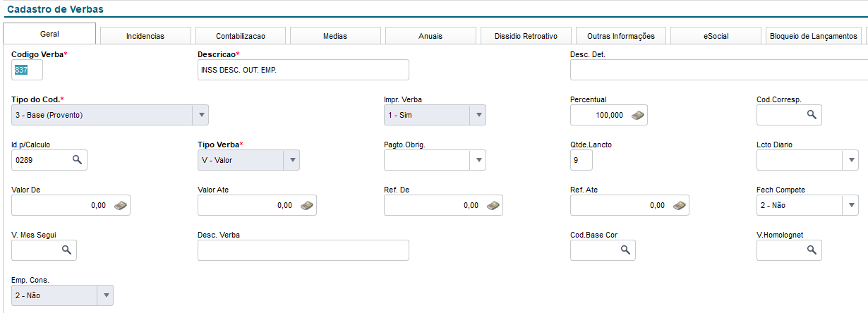The image size is (868, 313).
Task: Switch to the Anuais tab
Action: click(x=430, y=36)
